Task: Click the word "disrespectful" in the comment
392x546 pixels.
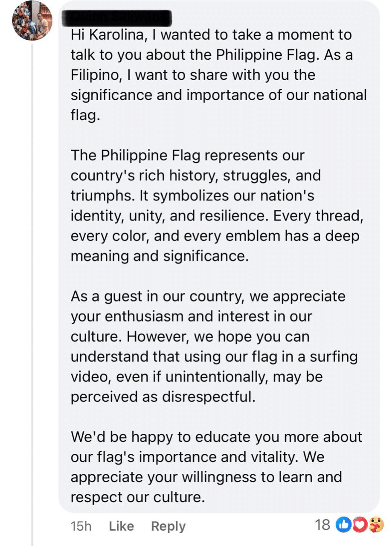Action: click(x=209, y=397)
